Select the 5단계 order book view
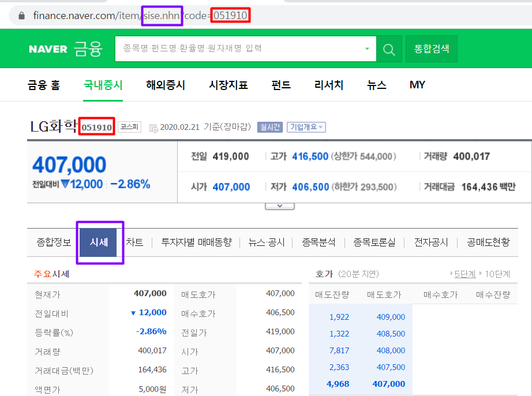This screenshot has height=396, width=532. tap(465, 274)
